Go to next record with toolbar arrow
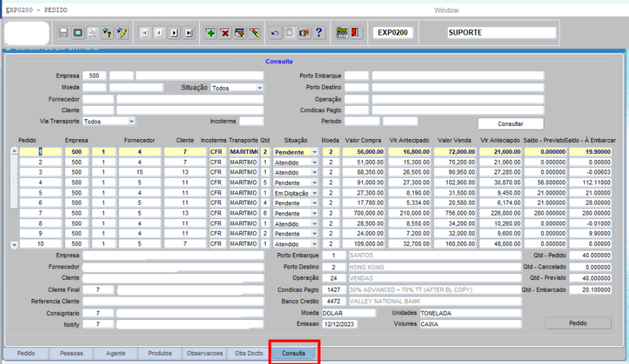 [x=175, y=33]
